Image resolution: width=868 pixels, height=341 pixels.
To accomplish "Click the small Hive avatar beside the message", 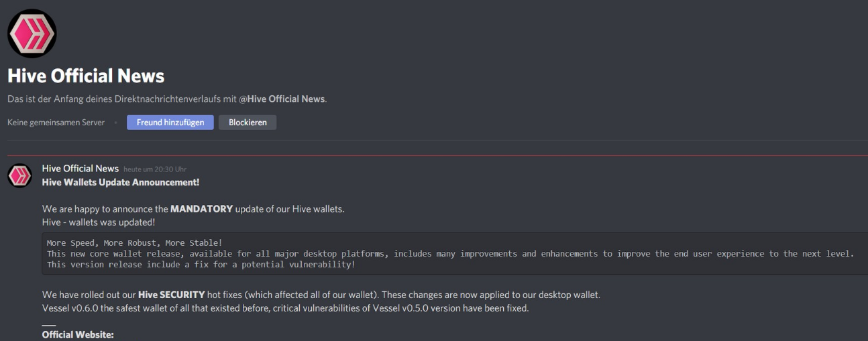I will [x=19, y=176].
